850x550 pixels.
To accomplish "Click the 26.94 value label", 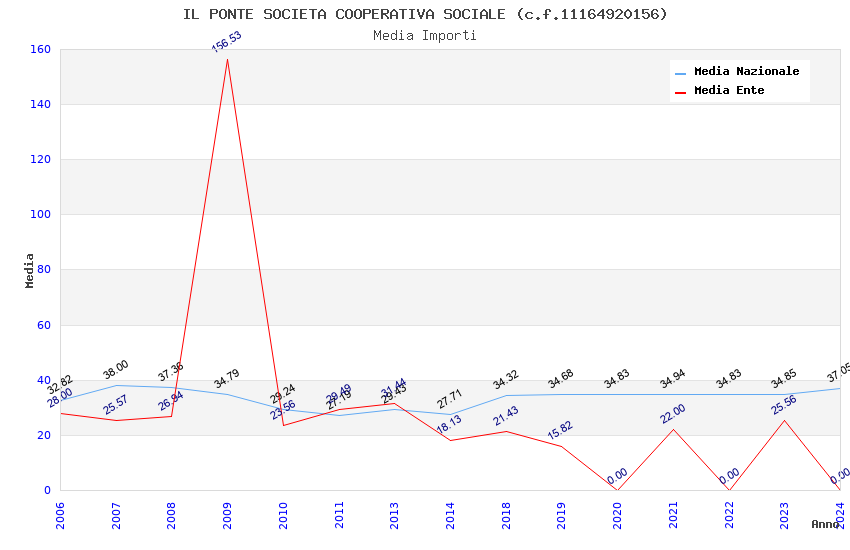I will pos(171,400).
